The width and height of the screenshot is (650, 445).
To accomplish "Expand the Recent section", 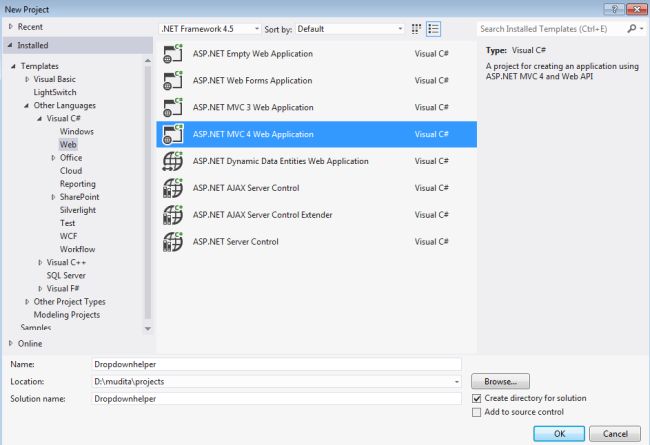I will (x=11, y=27).
